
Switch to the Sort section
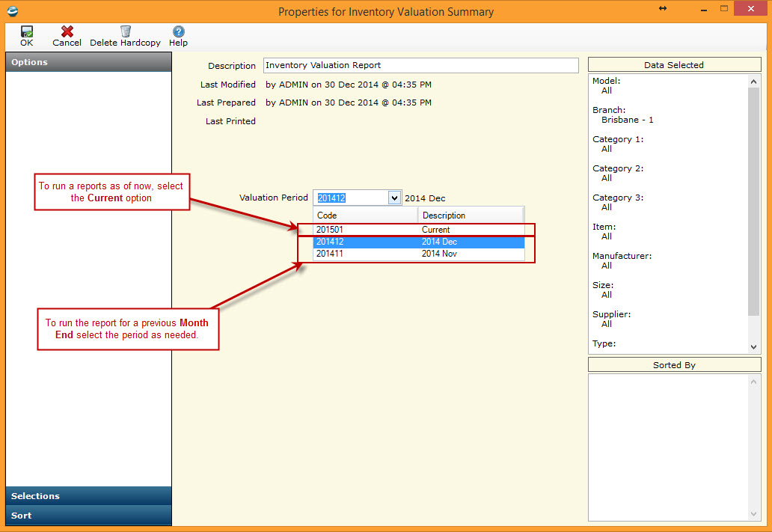(88, 516)
